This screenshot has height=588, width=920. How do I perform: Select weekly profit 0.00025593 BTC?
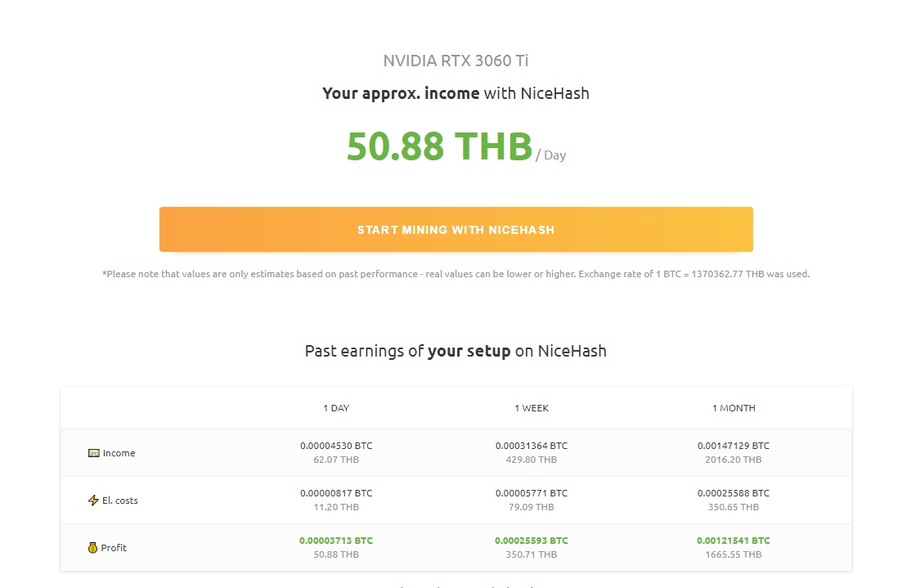click(532, 541)
